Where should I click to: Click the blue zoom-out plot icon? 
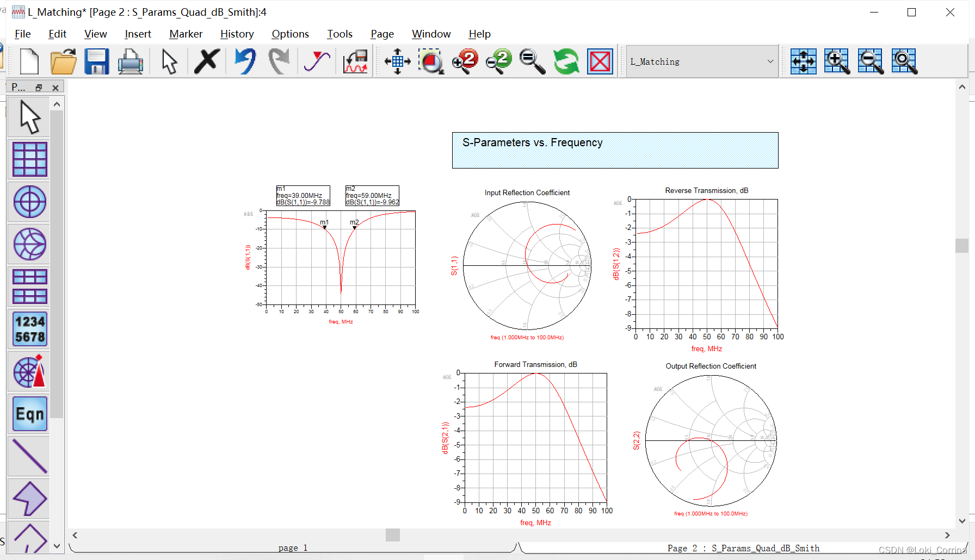pos(871,61)
